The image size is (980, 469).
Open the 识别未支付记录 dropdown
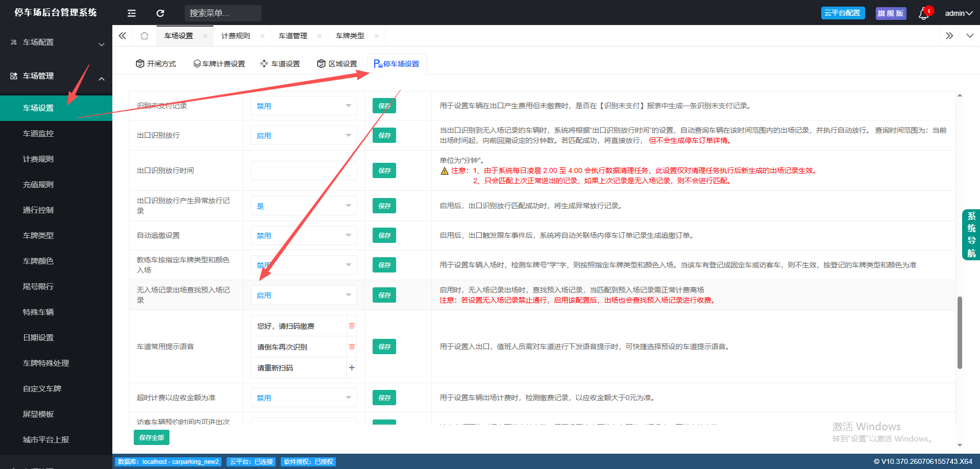(x=304, y=106)
